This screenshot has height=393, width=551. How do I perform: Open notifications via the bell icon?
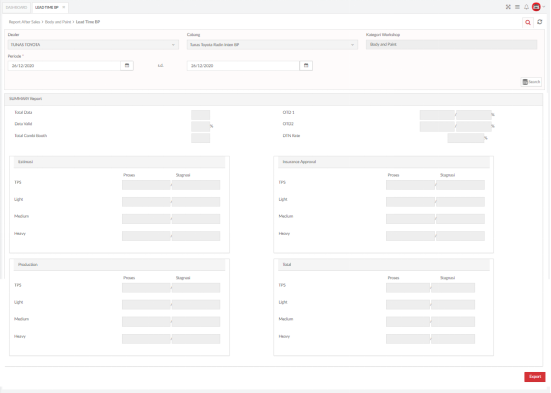click(x=526, y=7)
